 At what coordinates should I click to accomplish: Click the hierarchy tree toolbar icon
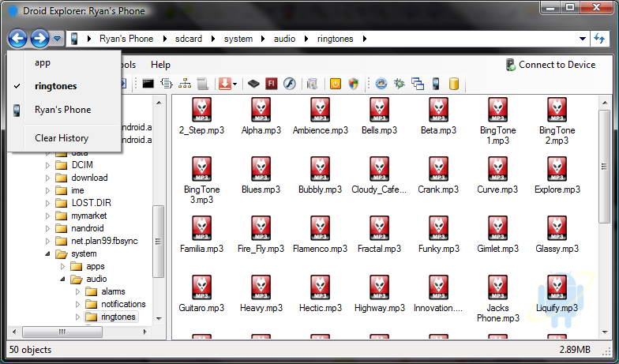pyautogui.click(x=185, y=84)
